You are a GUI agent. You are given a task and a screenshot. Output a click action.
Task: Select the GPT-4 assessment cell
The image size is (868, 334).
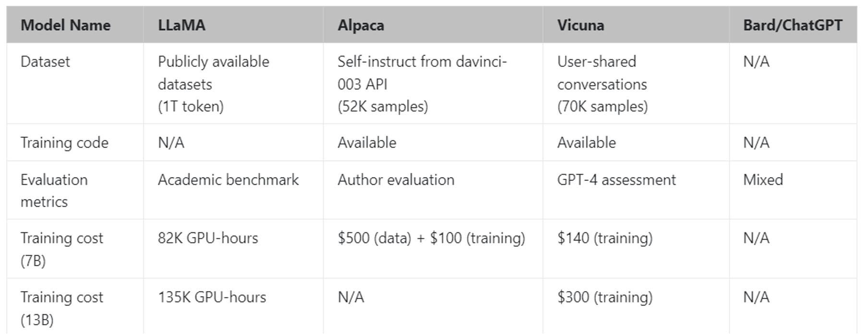[616, 179]
